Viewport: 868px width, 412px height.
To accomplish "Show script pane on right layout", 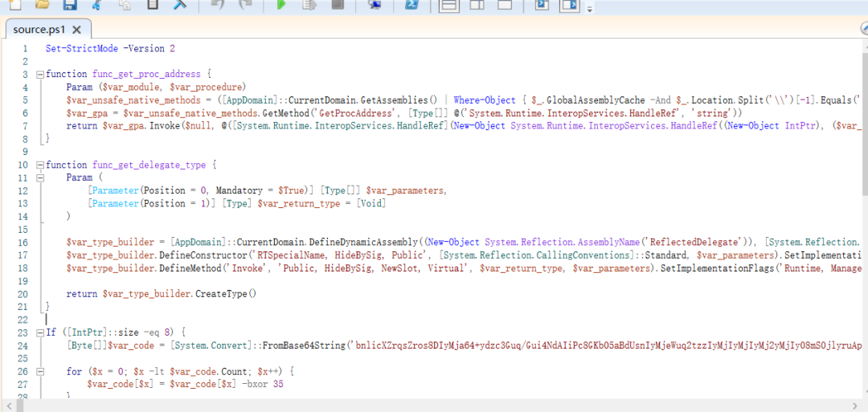I will (477, 5).
